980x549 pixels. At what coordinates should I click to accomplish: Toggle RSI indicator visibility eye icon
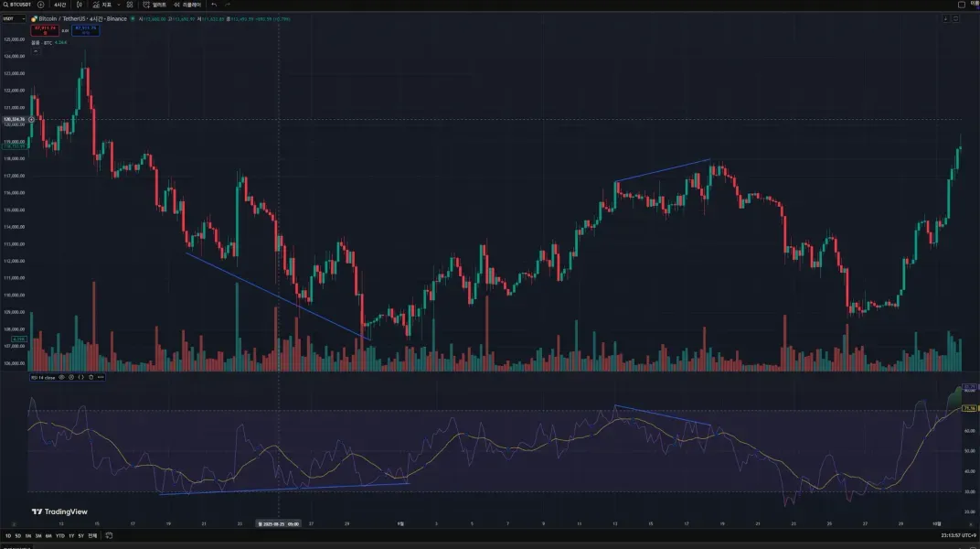pyautogui.click(x=61, y=377)
